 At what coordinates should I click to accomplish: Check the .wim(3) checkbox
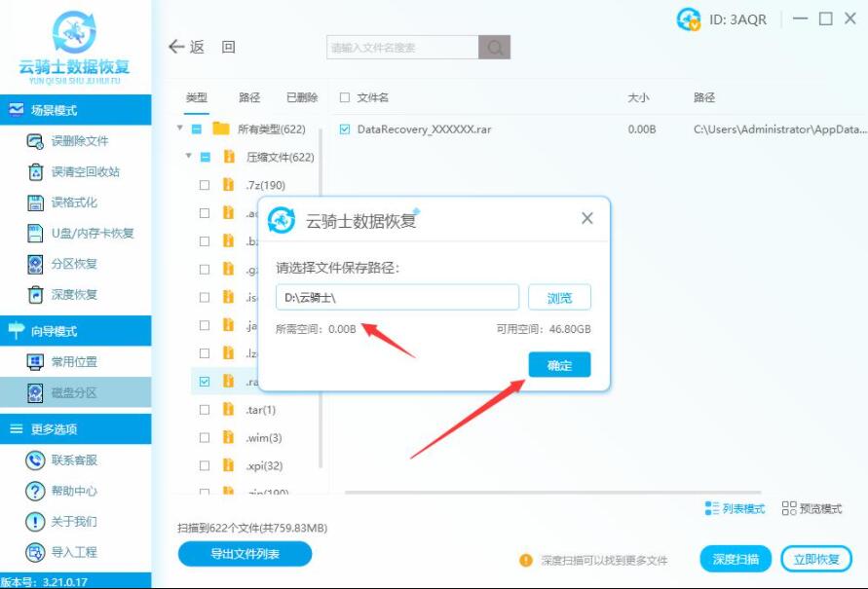click(205, 438)
